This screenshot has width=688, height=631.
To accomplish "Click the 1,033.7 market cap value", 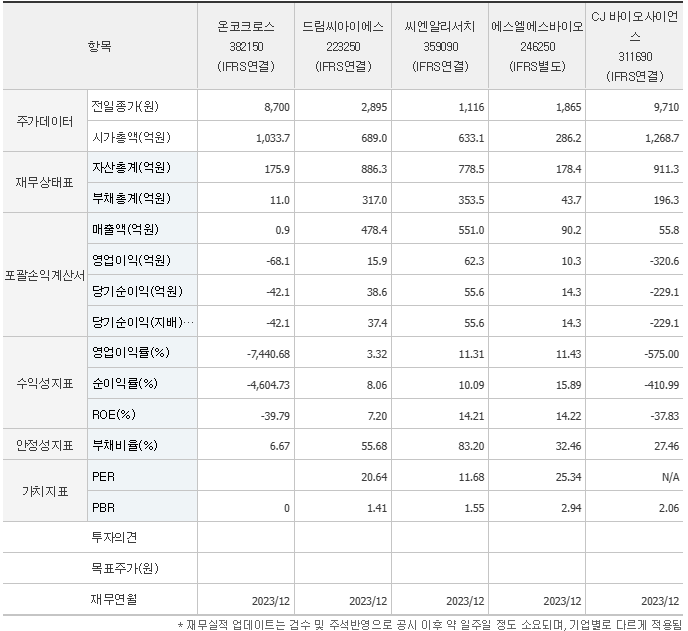I will [273, 138].
